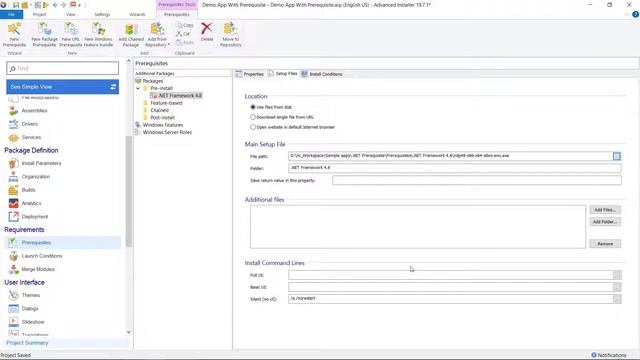640x360 pixels.
Task: Click Save icon in quick access toolbar
Action: 16,5
